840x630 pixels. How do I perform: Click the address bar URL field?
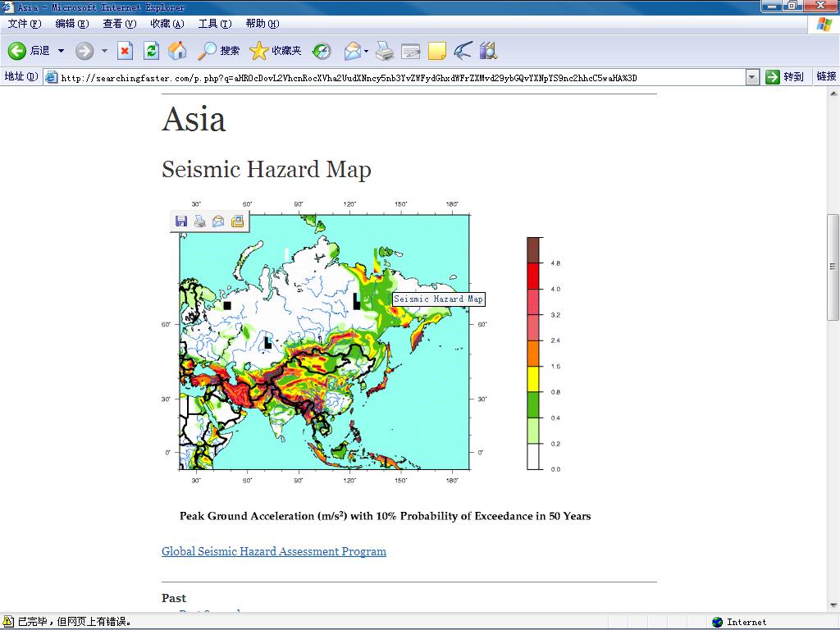pyautogui.click(x=394, y=78)
